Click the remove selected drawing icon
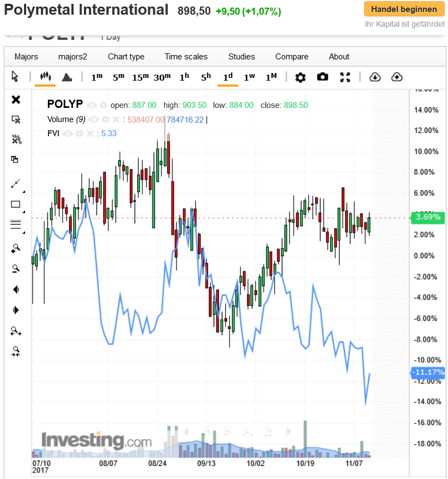Screen dimensions: 448x479 pos(16,119)
